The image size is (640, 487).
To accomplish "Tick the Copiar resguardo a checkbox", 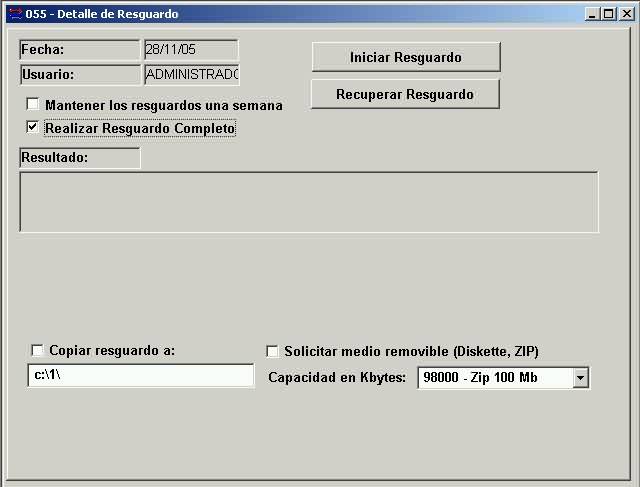I will pyautogui.click(x=38, y=350).
